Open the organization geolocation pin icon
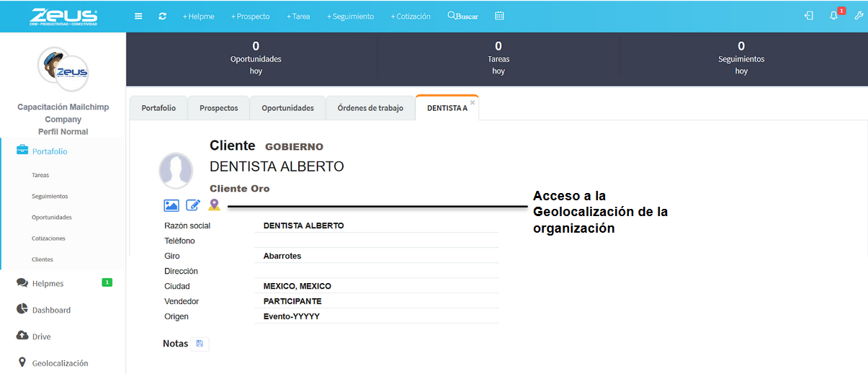The width and height of the screenshot is (868, 376). [x=214, y=205]
